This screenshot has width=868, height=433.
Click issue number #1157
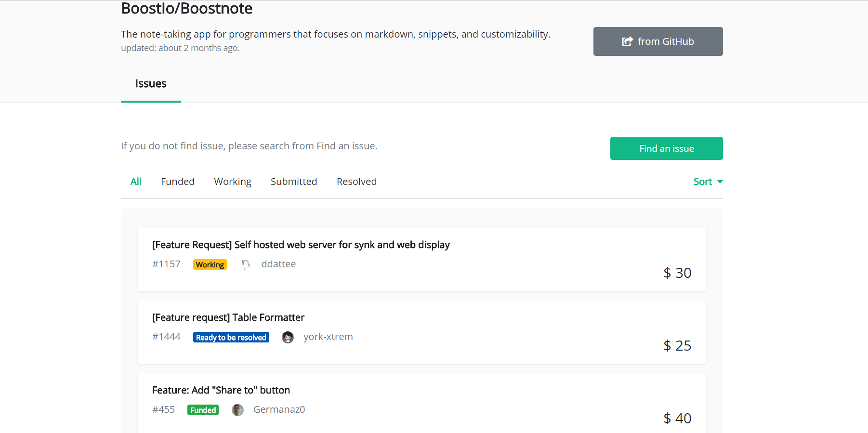(166, 264)
